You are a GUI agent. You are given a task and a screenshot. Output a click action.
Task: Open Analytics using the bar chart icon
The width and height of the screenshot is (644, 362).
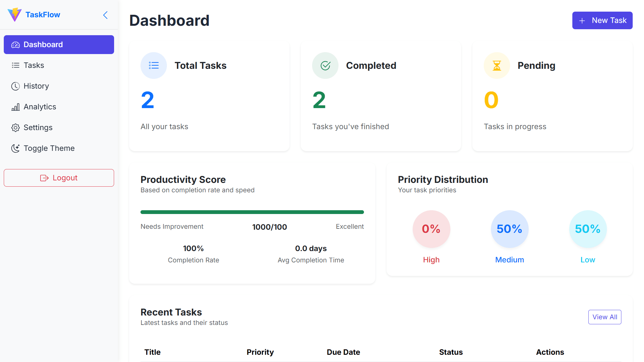click(x=15, y=107)
